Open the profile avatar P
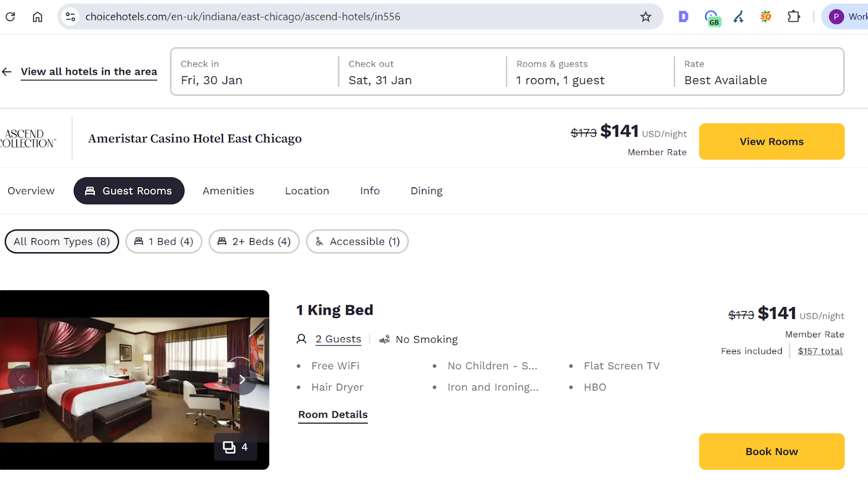 click(836, 17)
